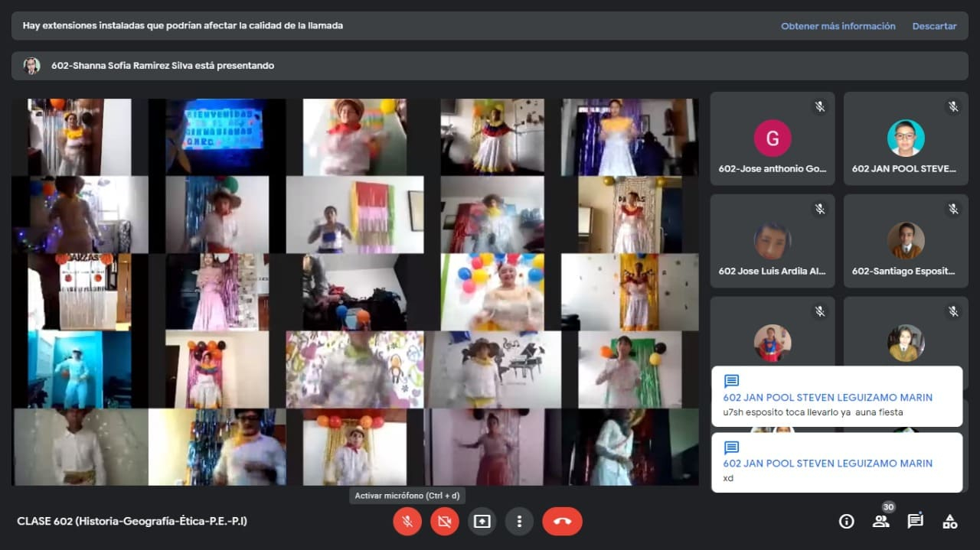This screenshot has height=550, width=980.
Task: Hang up the call
Action: [562, 522]
